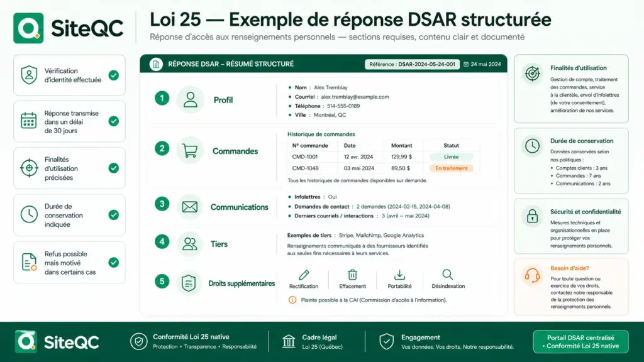Click the amount 89,50 $
This screenshot has width=644, height=362.
pos(401,168)
